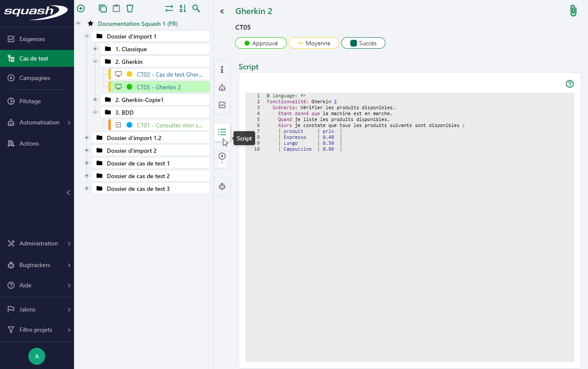Switch to the Script tab

222,132
